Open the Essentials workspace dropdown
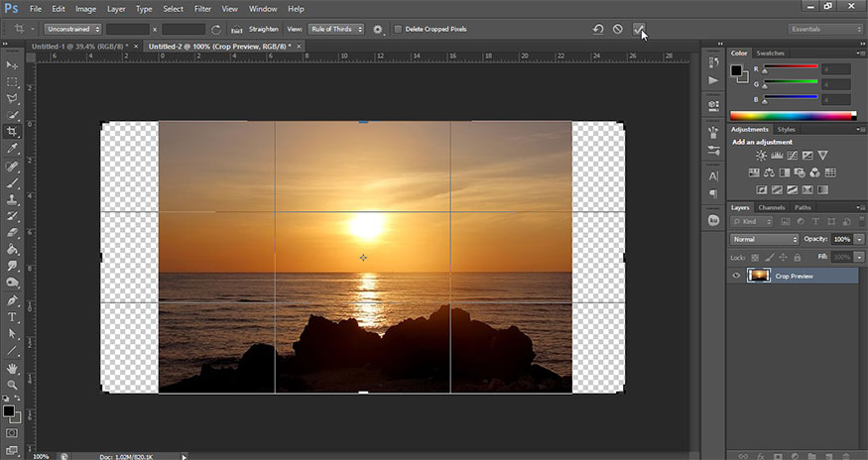 825,30
